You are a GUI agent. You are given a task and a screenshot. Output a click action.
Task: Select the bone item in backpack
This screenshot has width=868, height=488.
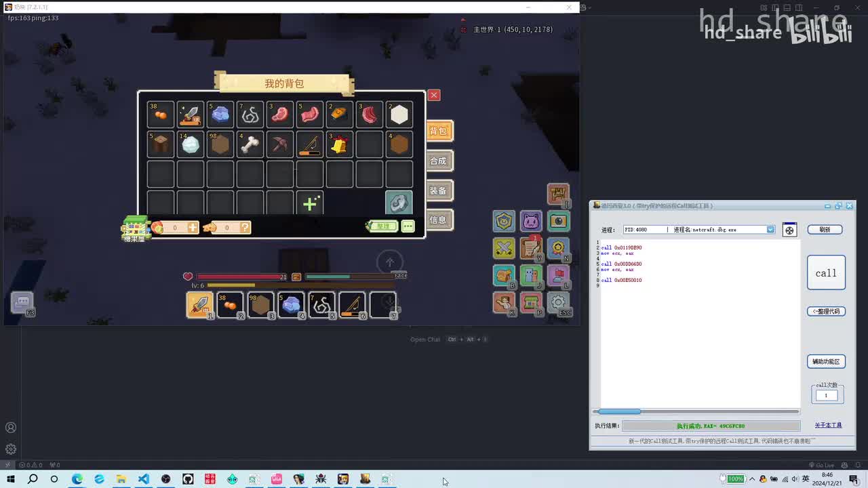click(250, 144)
